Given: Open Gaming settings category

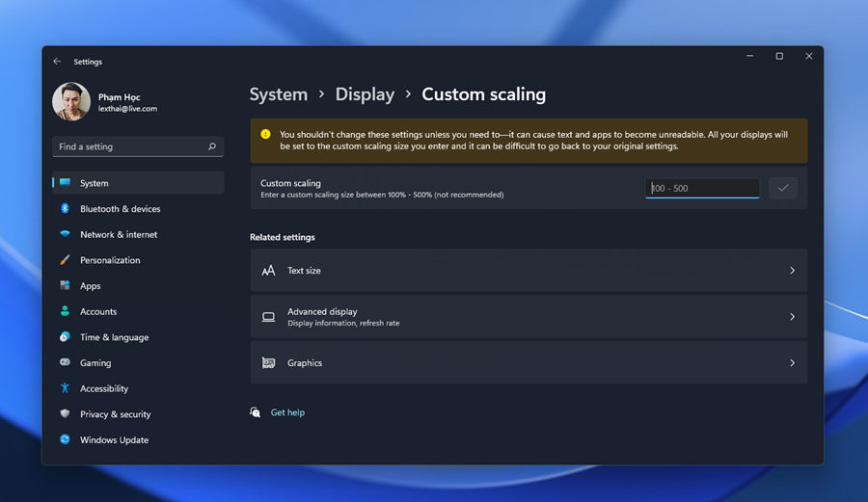Looking at the screenshot, I should pos(138,362).
